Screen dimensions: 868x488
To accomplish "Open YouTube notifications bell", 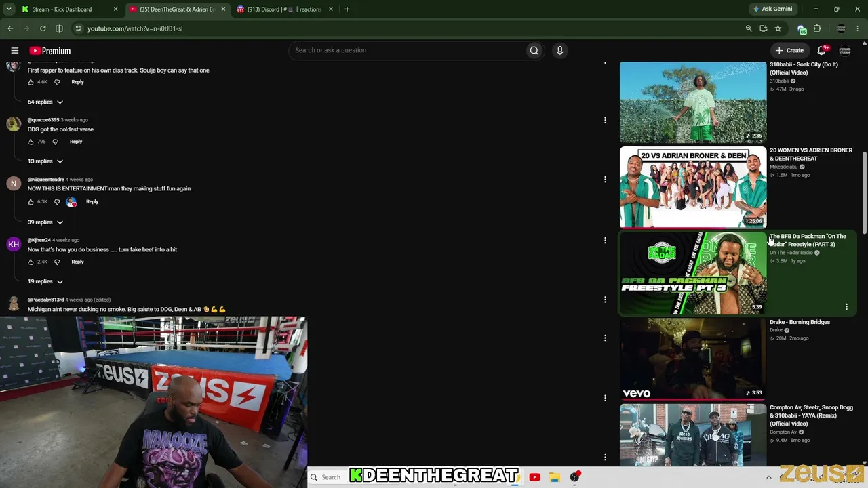I will [822, 50].
